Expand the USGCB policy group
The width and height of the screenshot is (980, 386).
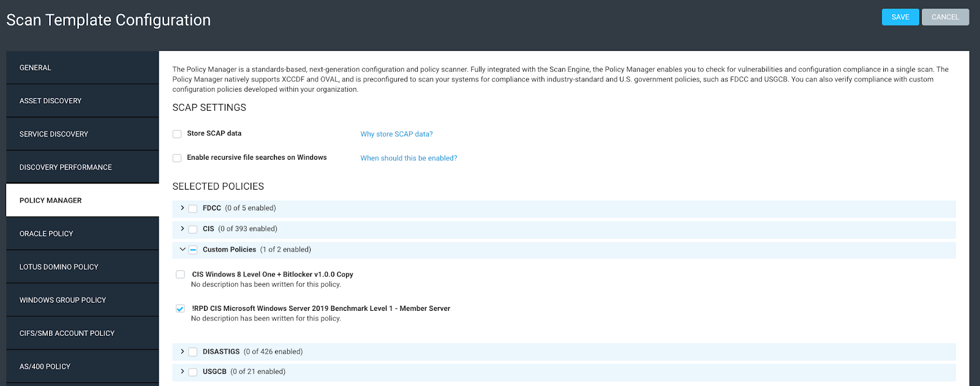(182, 371)
